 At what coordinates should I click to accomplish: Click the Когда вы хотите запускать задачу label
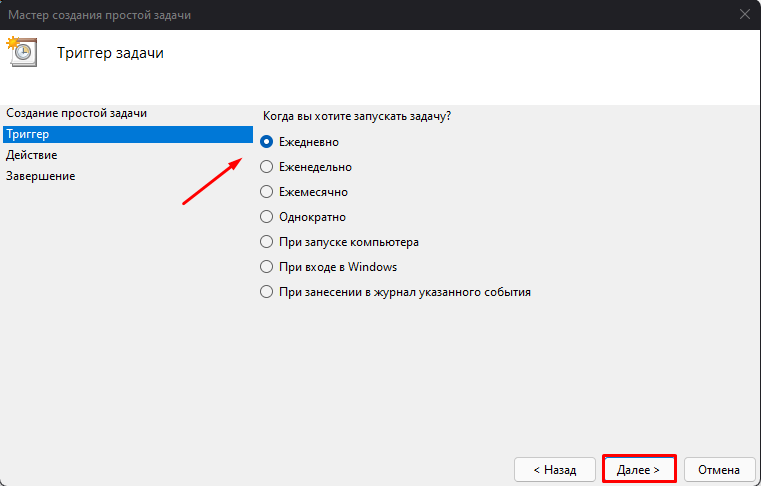(x=357, y=117)
